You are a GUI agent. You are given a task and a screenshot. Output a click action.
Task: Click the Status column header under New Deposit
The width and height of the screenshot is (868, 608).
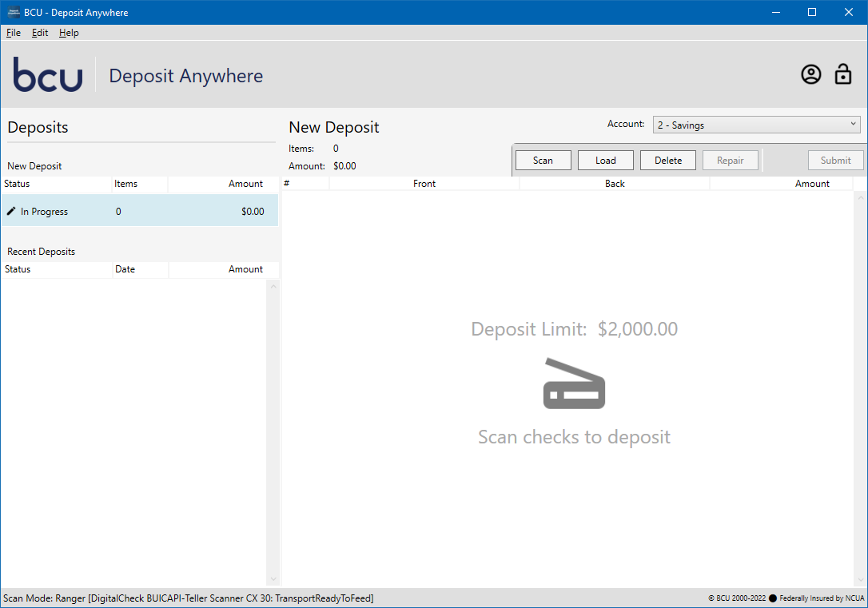coord(56,184)
